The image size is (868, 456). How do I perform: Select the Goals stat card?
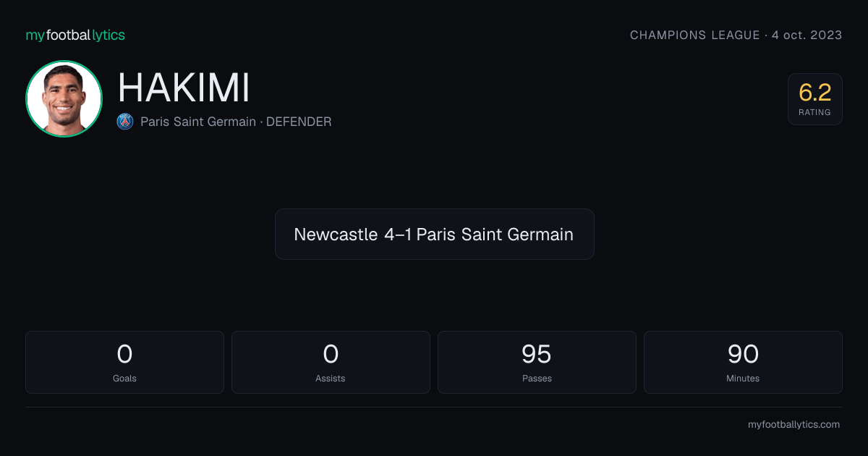point(124,362)
